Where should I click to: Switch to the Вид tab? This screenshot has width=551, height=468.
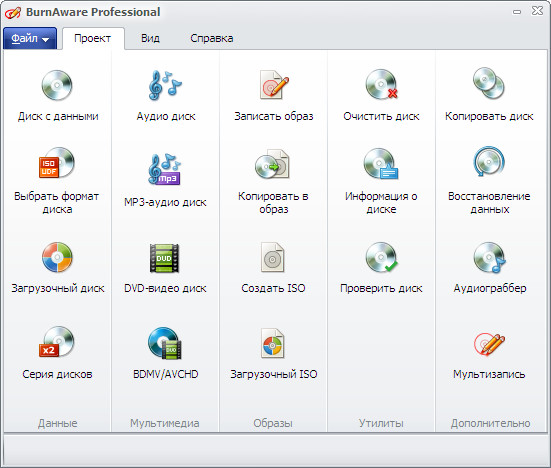150,38
